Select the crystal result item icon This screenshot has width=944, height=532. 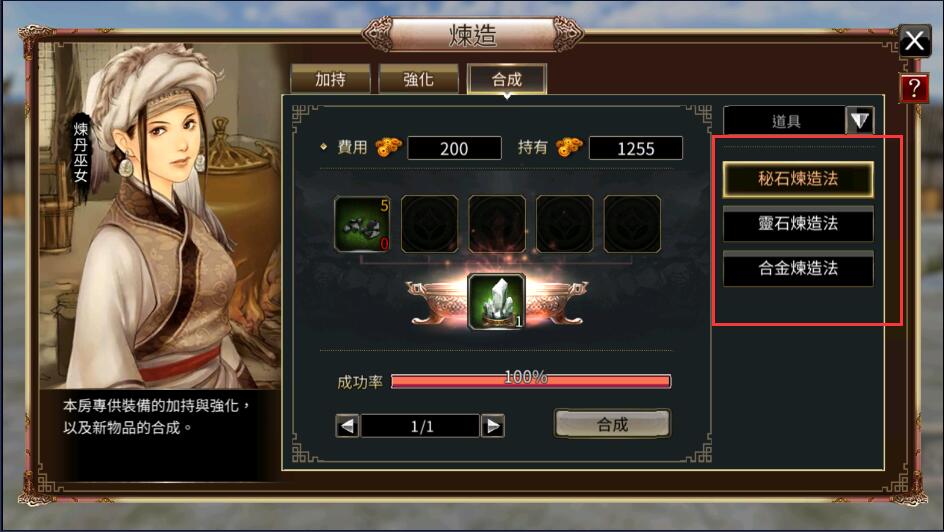click(x=497, y=302)
